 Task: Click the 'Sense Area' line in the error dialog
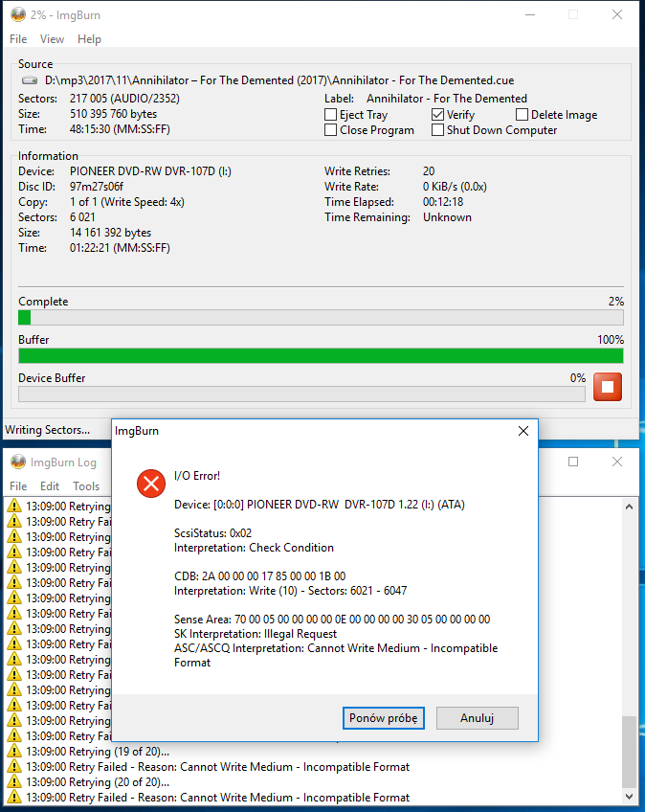point(332,620)
